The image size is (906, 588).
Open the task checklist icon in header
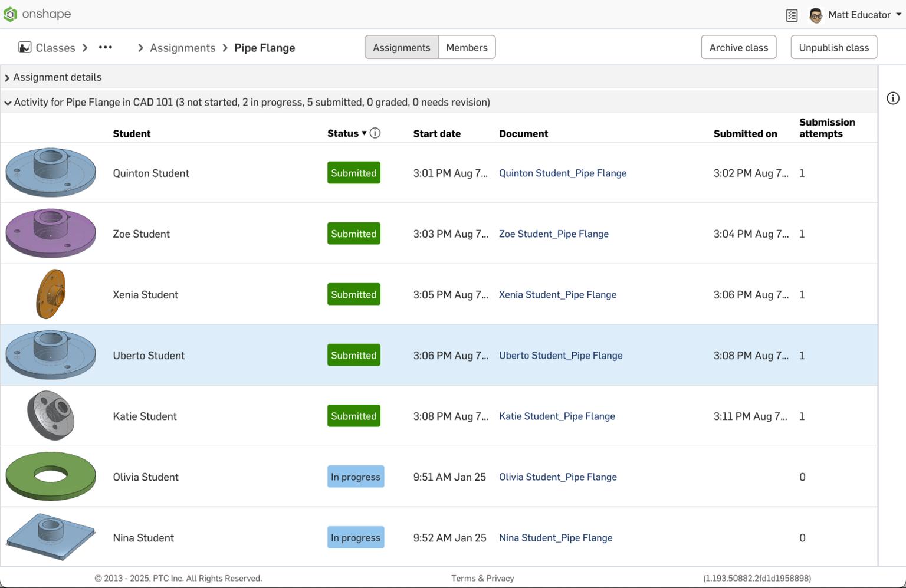coord(792,15)
